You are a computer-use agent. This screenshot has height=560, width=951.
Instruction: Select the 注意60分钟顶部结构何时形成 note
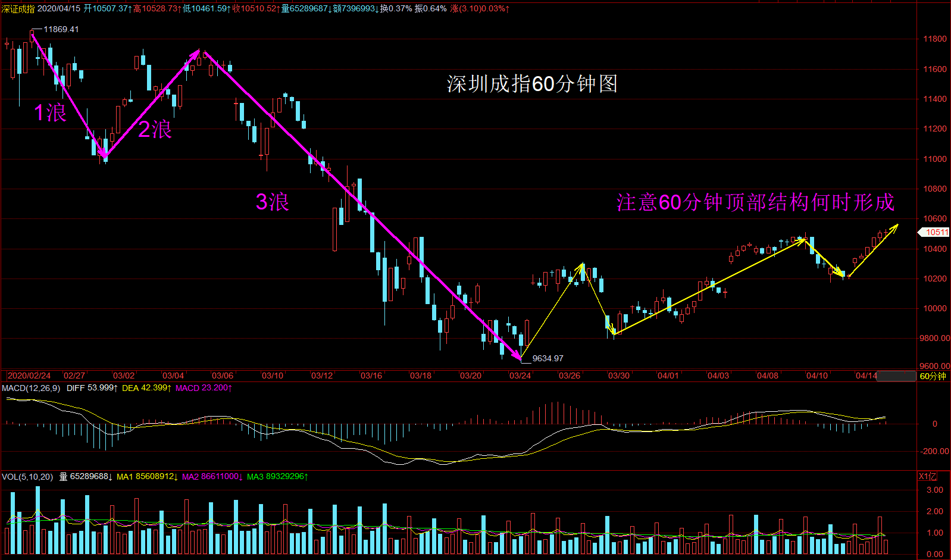pos(755,202)
